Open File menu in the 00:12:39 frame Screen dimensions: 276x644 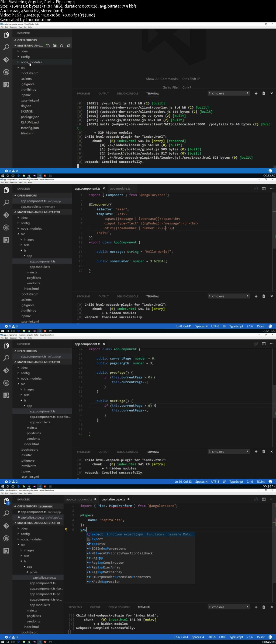pos(2,27)
